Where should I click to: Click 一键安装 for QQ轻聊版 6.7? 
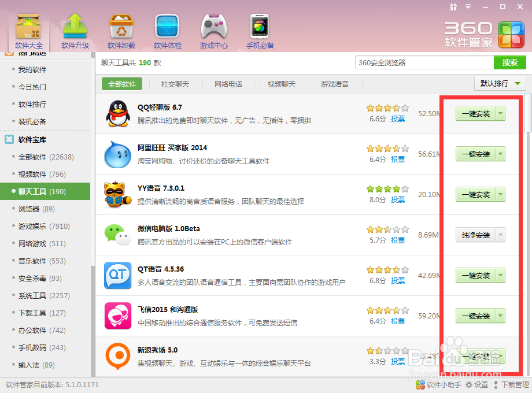point(476,114)
